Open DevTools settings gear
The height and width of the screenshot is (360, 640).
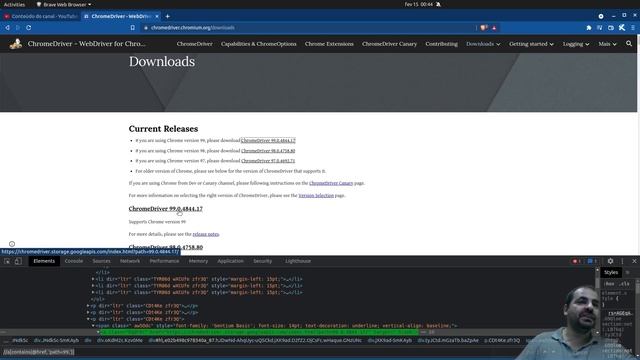pyautogui.click(x=610, y=261)
